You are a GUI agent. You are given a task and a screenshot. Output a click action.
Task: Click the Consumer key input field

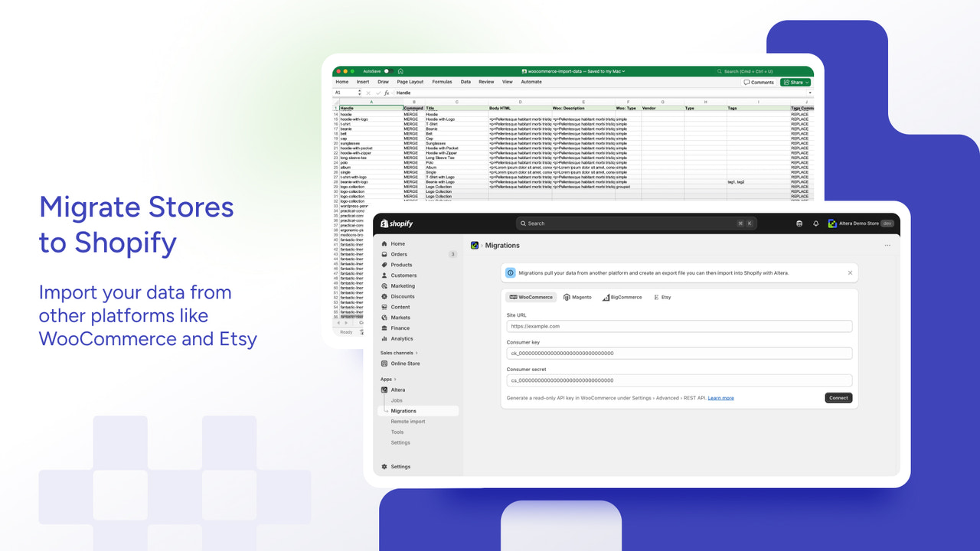679,354
